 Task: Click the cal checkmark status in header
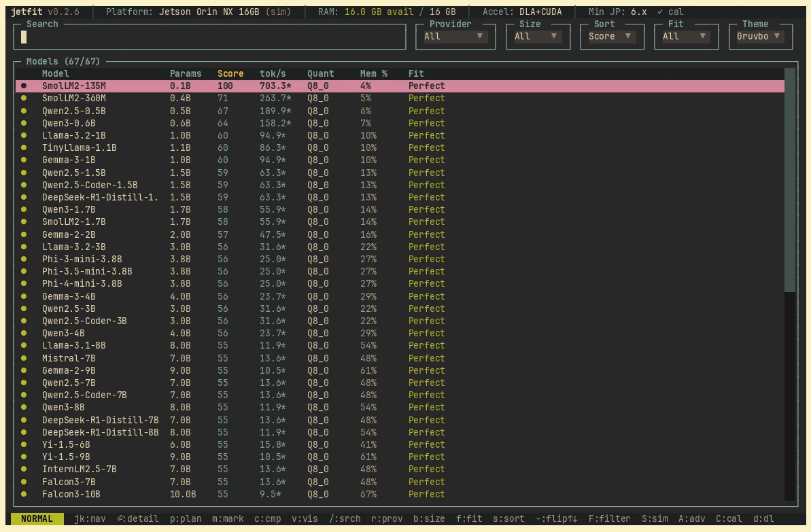click(x=670, y=12)
